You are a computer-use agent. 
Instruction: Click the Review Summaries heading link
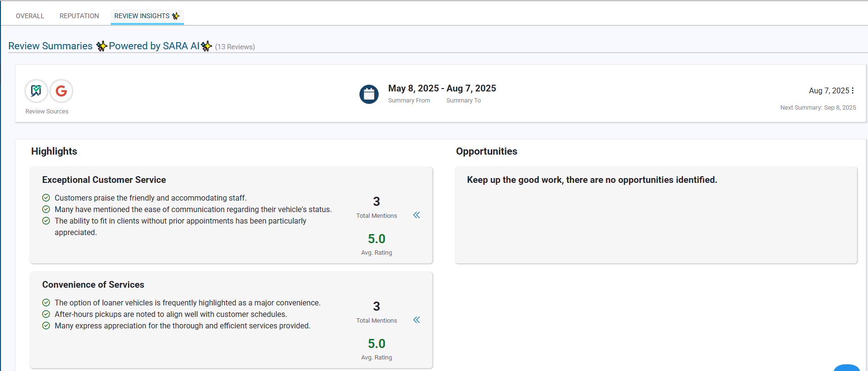click(50, 46)
